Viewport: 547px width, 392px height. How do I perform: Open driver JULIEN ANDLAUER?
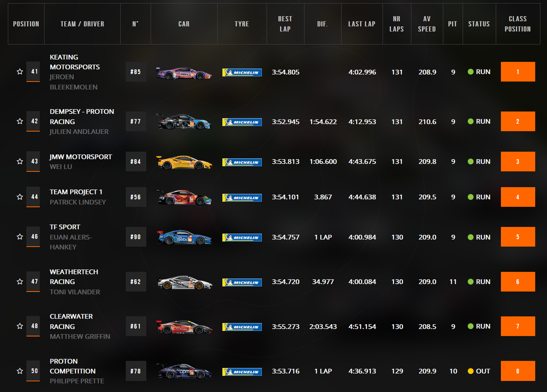pyautogui.click(x=79, y=132)
